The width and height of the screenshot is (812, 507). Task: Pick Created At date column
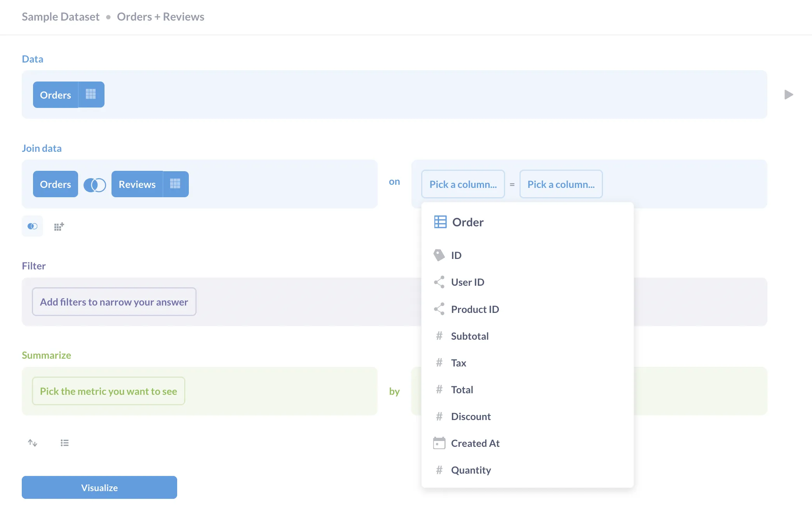point(475,443)
